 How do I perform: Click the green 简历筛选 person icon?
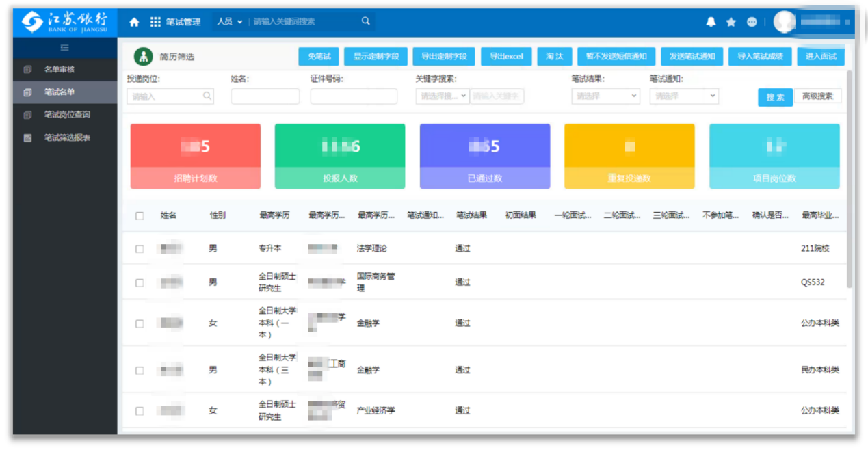[143, 56]
